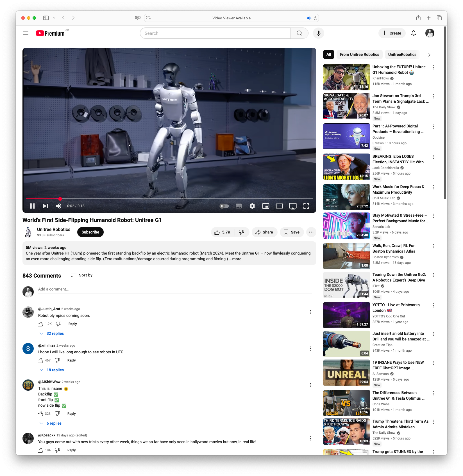Enter fullscreen mode
Viewport: 463px width, 476px height.
pos(306,206)
